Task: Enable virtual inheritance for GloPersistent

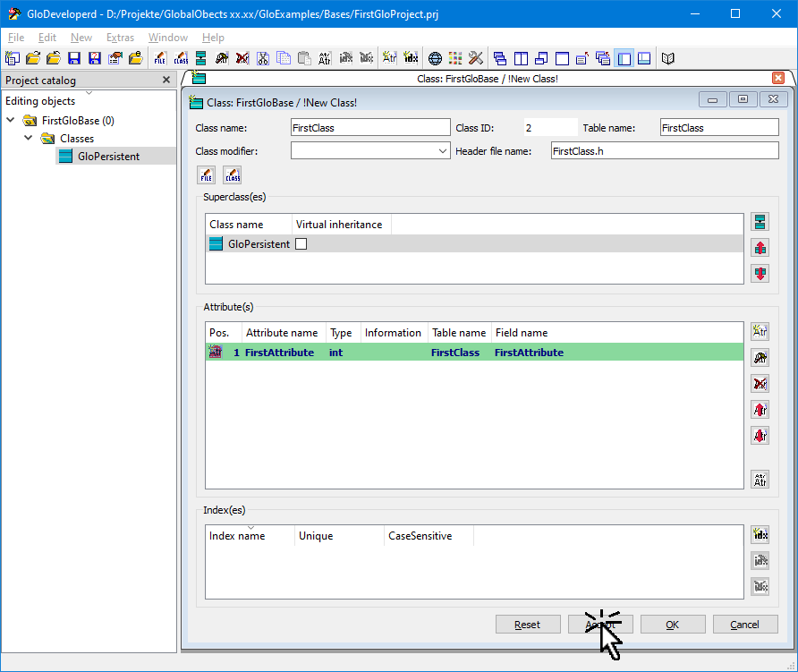Action: [301, 244]
